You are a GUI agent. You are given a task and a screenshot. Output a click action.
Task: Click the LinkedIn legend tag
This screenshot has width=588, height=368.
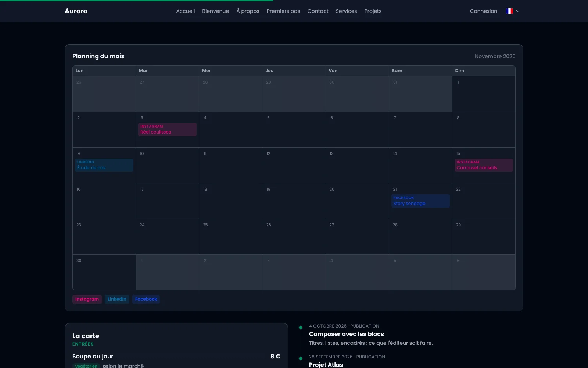click(x=117, y=299)
